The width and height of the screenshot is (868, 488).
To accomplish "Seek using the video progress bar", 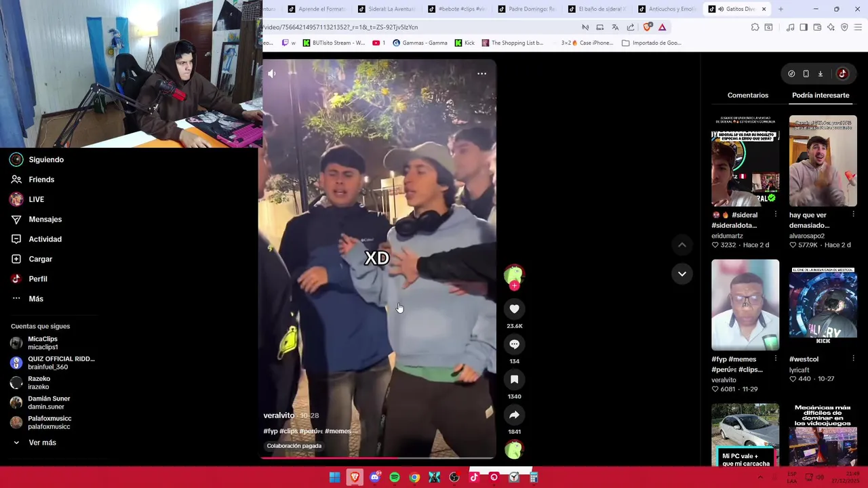I will tap(378, 458).
